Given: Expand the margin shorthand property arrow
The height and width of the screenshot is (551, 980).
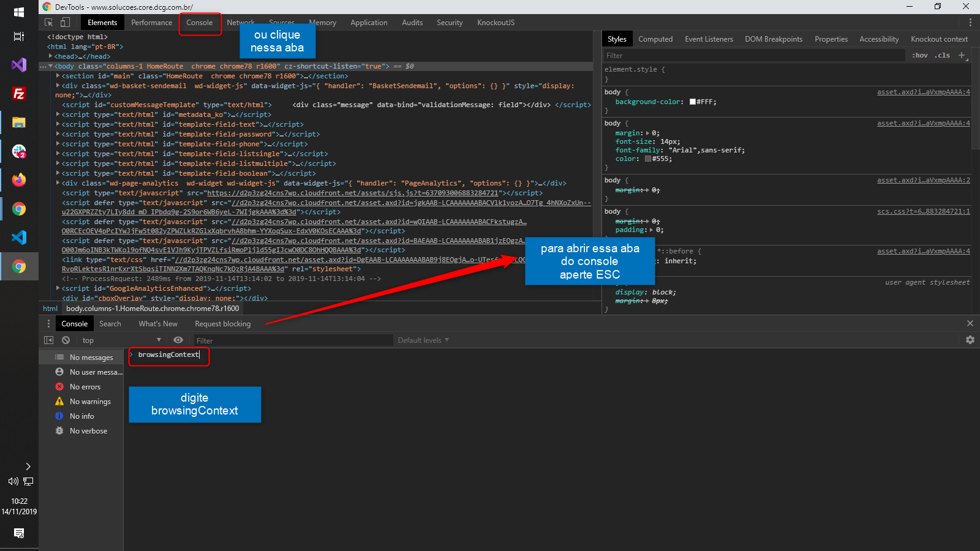Looking at the screenshot, I should coord(648,133).
